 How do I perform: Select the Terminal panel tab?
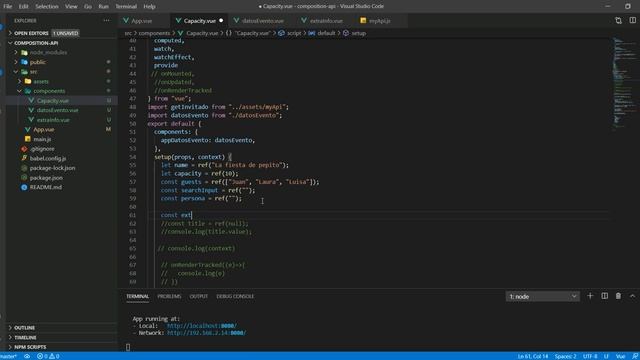pos(138,296)
